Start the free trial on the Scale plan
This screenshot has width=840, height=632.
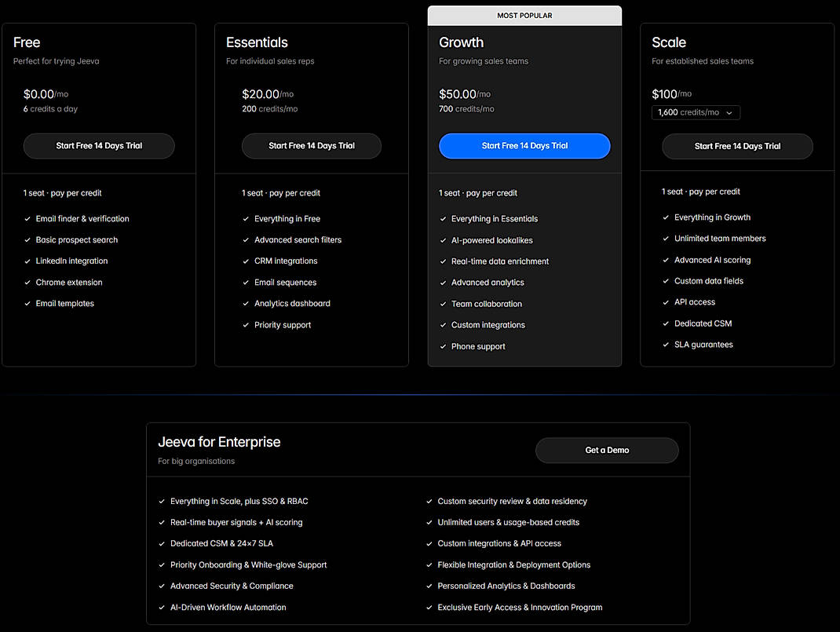click(737, 146)
